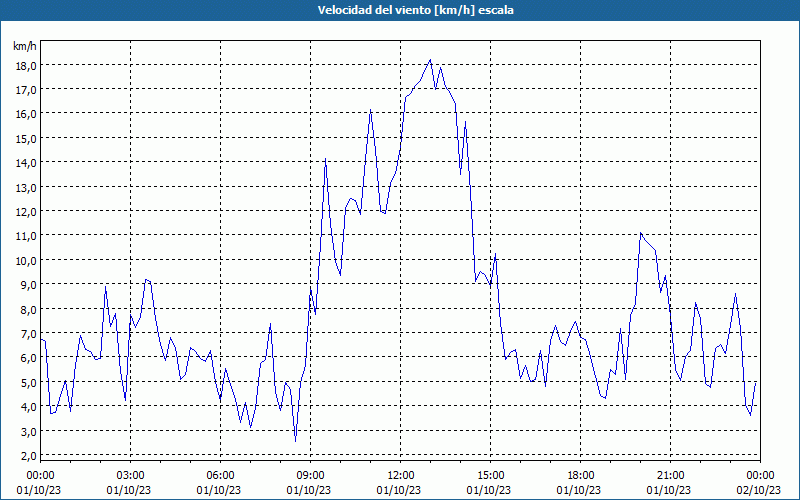Screen dimensions: 800x500
Task: Click the 'km/h' unit label on the vertical axis
Action: [25, 46]
